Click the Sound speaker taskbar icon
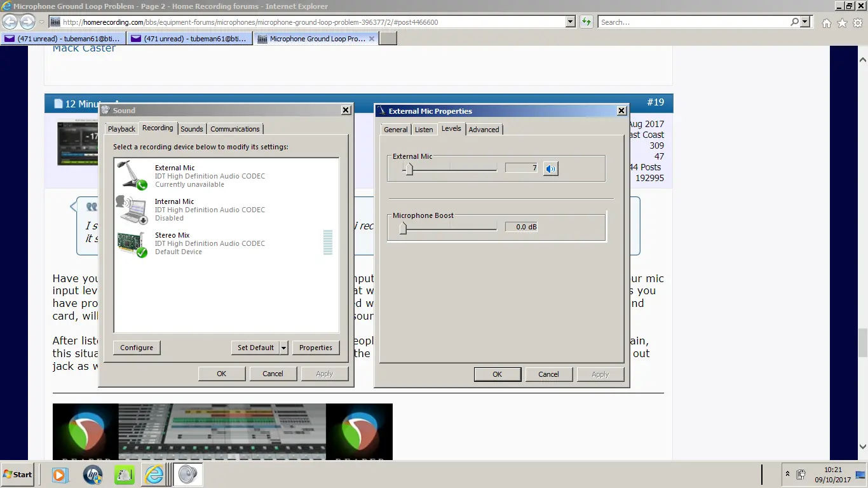Viewport: 868px width, 488px height. coord(187,475)
